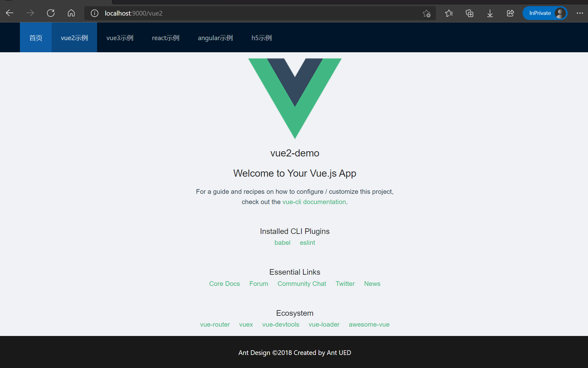
Task: Open browser Settings and more menu
Action: coord(580,13)
